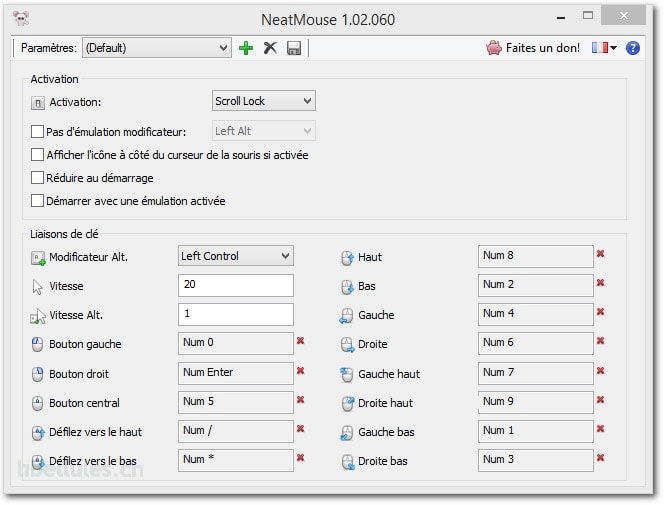Viewport: 664px width, 505px height.
Task: Click the piggy bank donate icon
Action: pyautogui.click(x=494, y=48)
